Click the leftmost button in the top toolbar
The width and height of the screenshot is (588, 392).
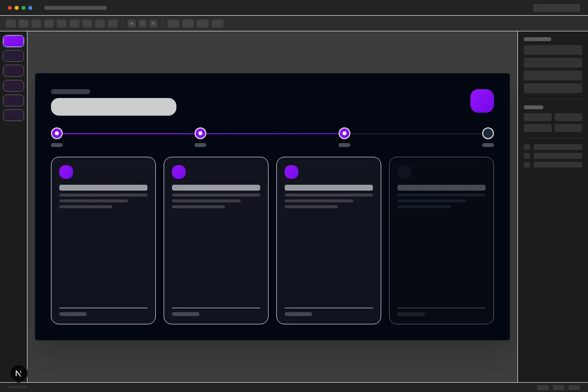[11, 24]
